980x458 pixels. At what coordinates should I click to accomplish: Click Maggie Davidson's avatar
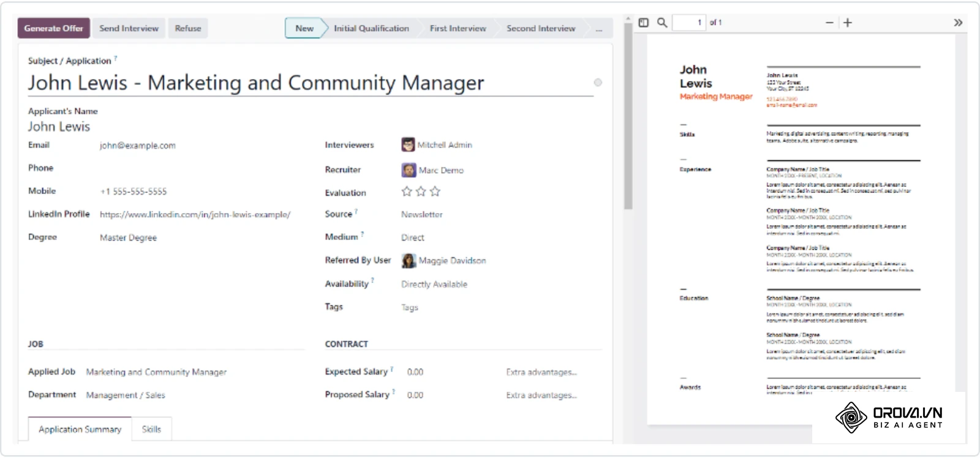[x=409, y=261]
